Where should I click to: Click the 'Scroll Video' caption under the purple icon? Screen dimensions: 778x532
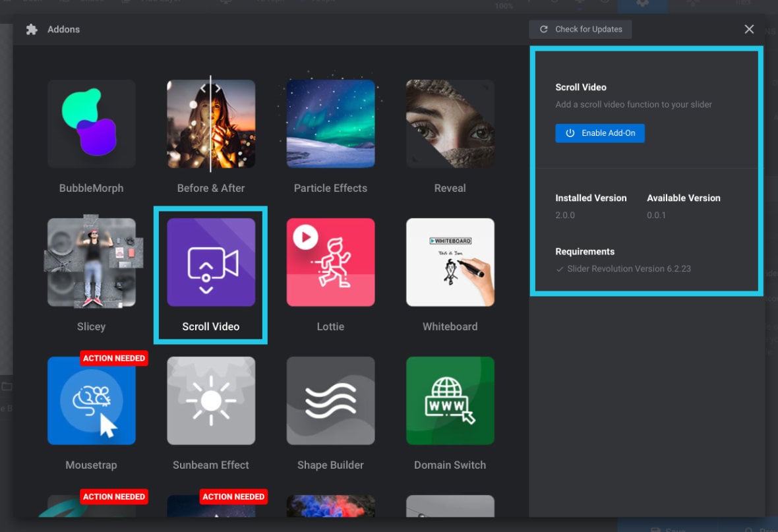pos(211,326)
